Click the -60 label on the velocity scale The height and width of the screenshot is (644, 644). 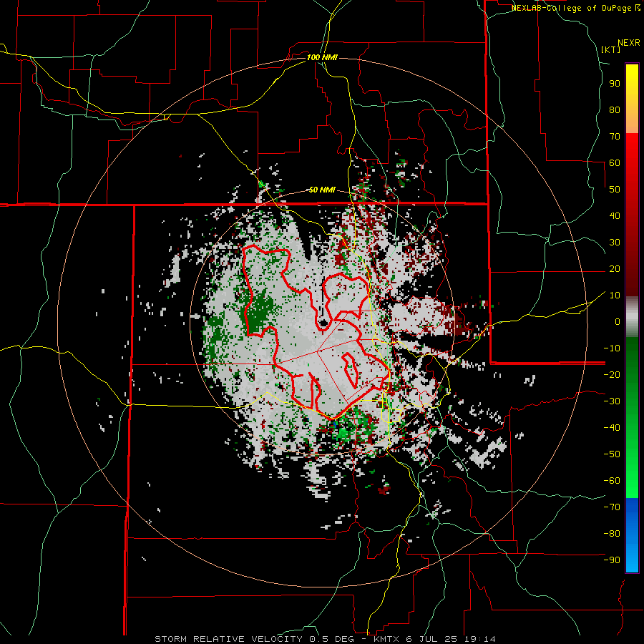612,481
